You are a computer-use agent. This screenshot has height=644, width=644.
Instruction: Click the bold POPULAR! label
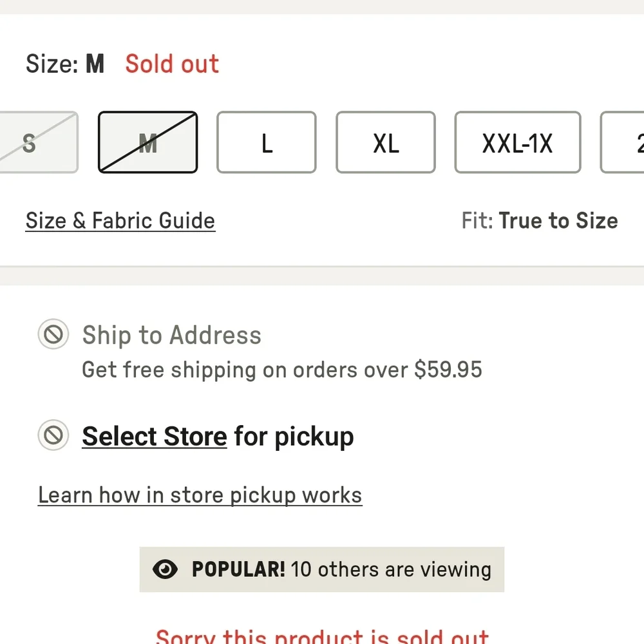coord(238,570)
